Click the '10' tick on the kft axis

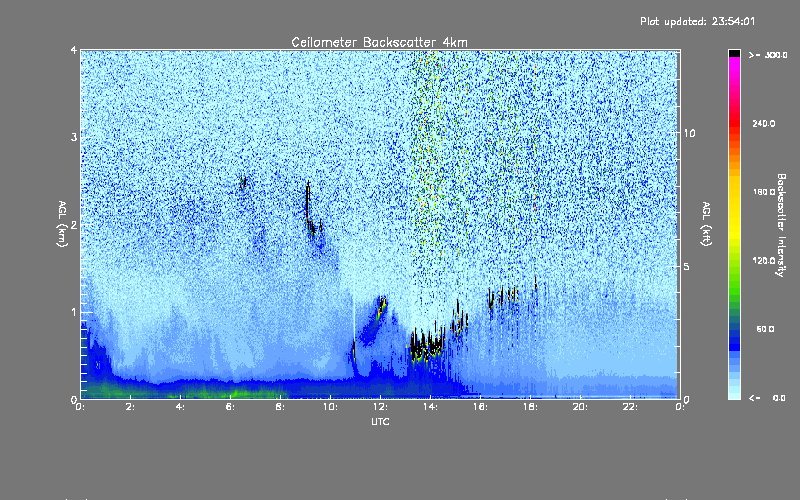click(x=689, y=133)
